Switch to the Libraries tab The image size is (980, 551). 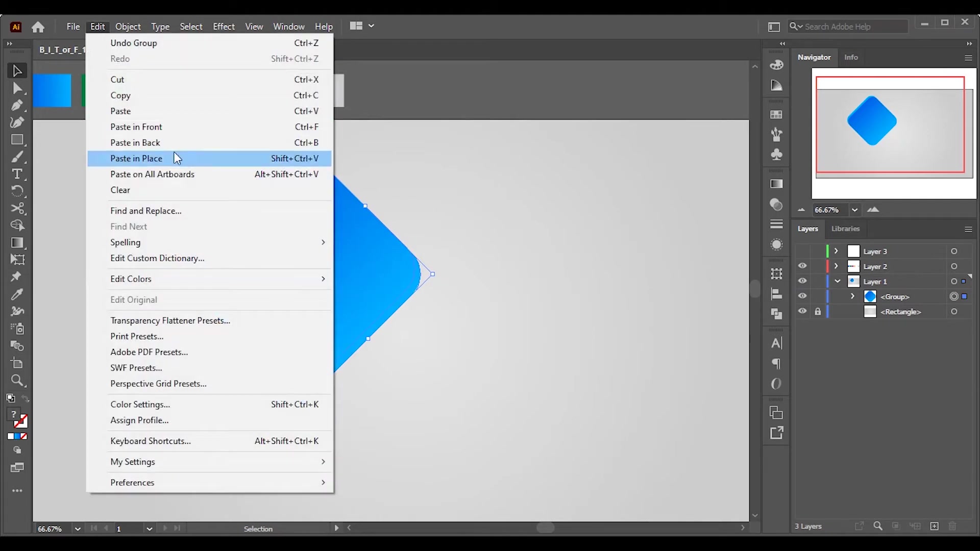(845, 229)
